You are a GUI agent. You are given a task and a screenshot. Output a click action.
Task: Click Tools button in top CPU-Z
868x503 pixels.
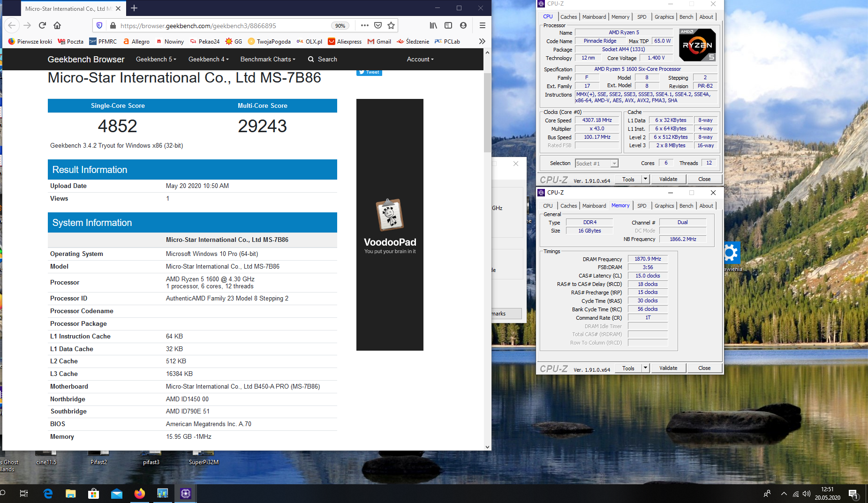[x=628, y=180]
